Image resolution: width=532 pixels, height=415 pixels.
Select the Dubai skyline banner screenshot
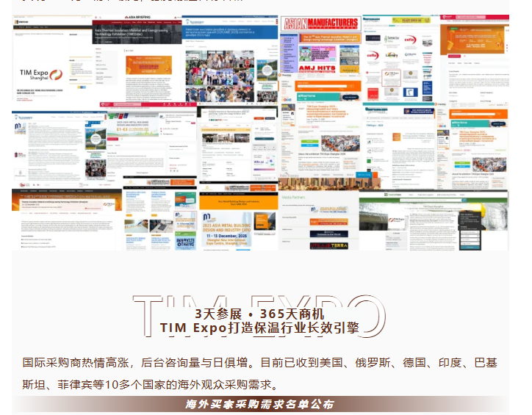[x=328, y=184]
